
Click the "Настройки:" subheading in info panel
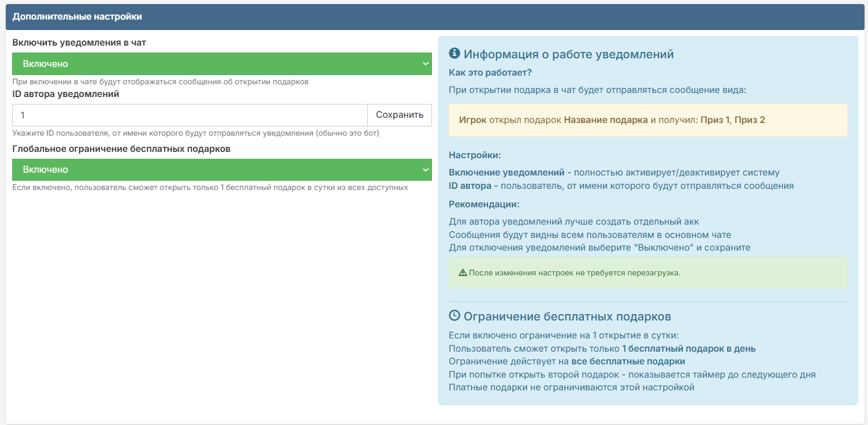click(475, 155)
